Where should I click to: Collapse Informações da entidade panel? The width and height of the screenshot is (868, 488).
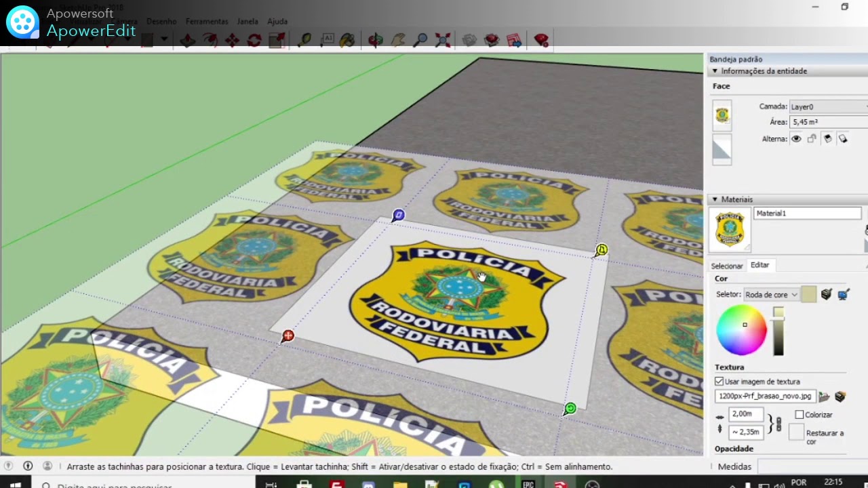click(714, 71)
